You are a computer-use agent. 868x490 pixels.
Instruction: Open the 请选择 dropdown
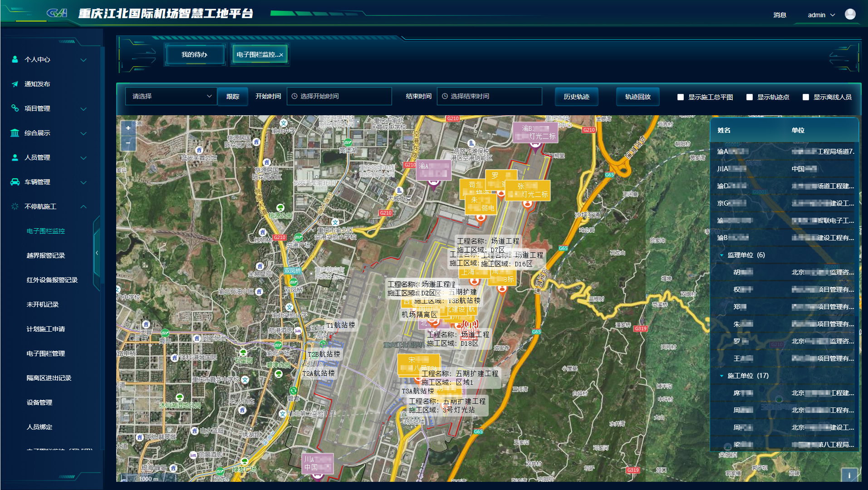click(171, 96)
